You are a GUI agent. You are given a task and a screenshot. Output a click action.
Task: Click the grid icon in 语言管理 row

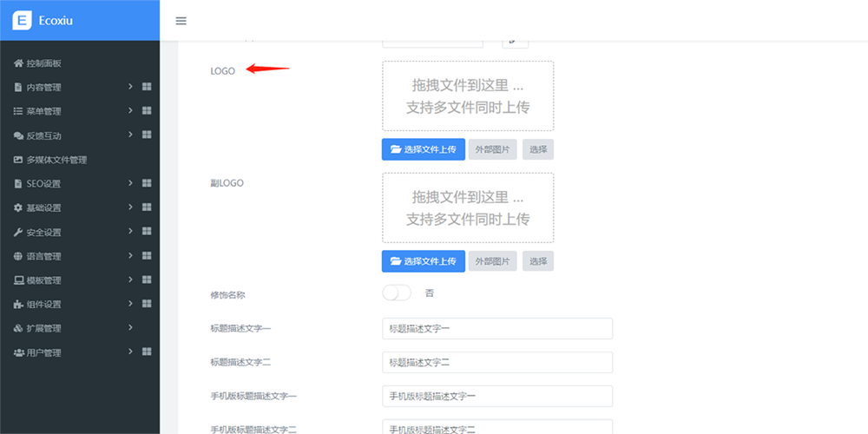(147, 255)
